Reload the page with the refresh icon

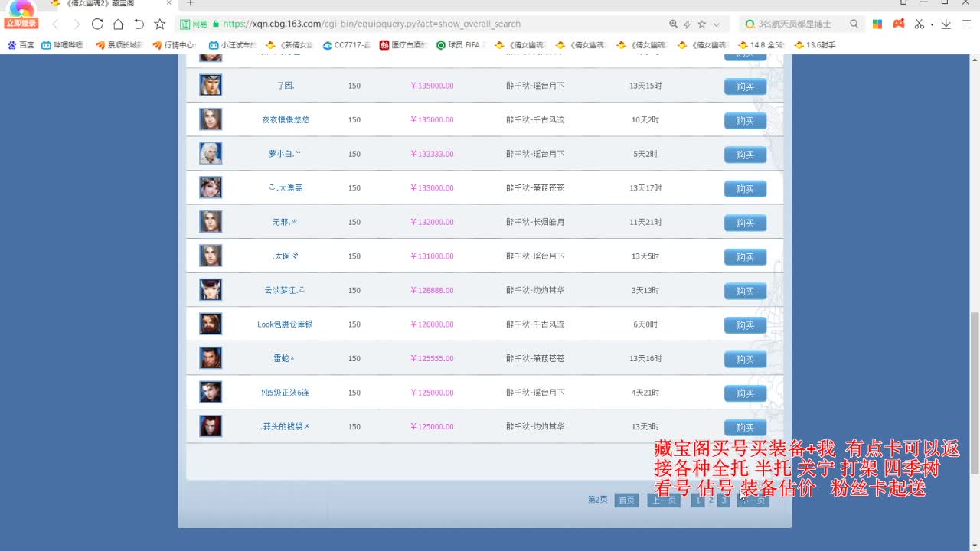tap(97, 24)
